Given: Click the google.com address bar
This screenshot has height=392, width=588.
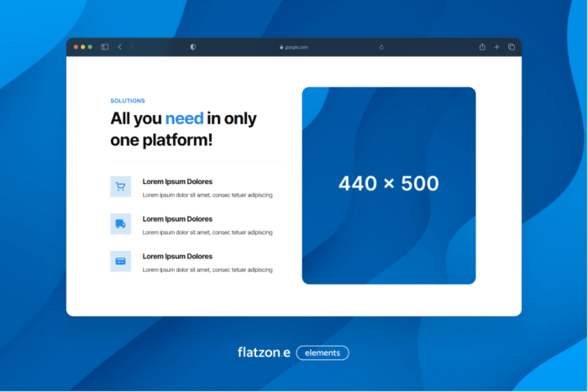Looking at the screenshot, I should click(x=294, y=47).
